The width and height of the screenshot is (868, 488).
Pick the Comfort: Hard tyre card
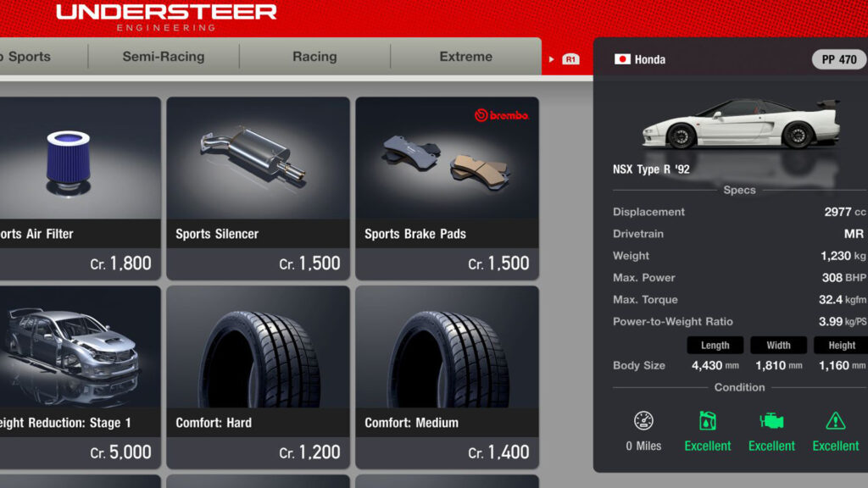click(258, 377)
